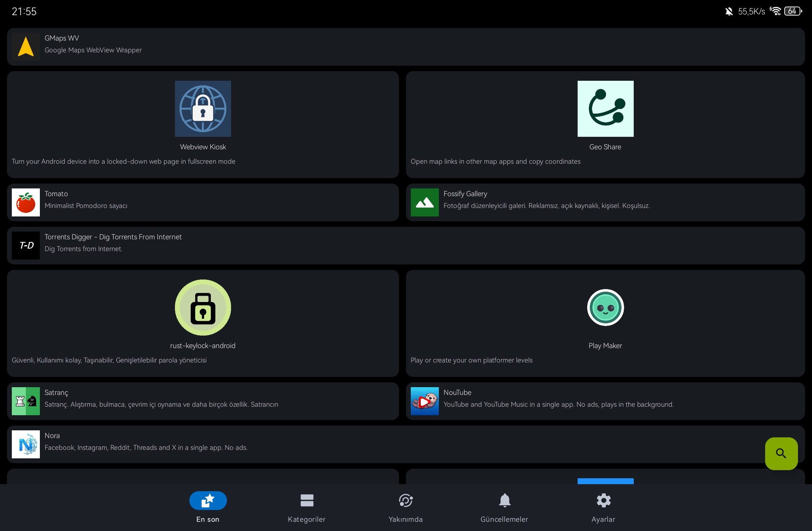Click the 'rust-keylock-android' title

point(203,346)
